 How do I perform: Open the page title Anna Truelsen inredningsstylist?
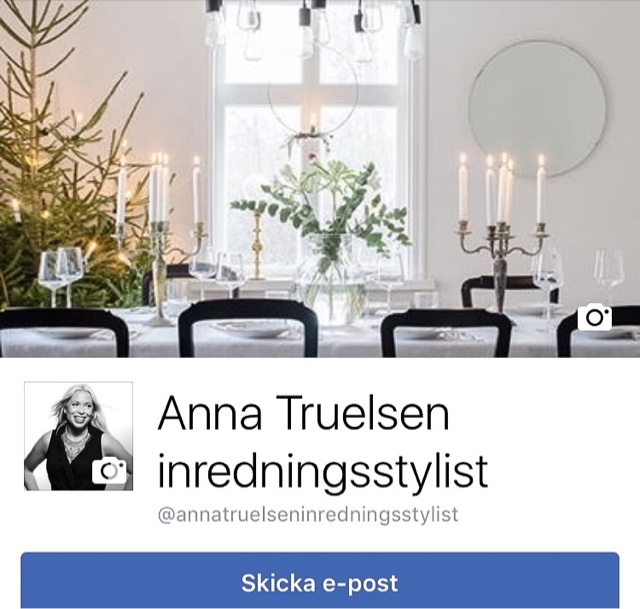[322, 442]
